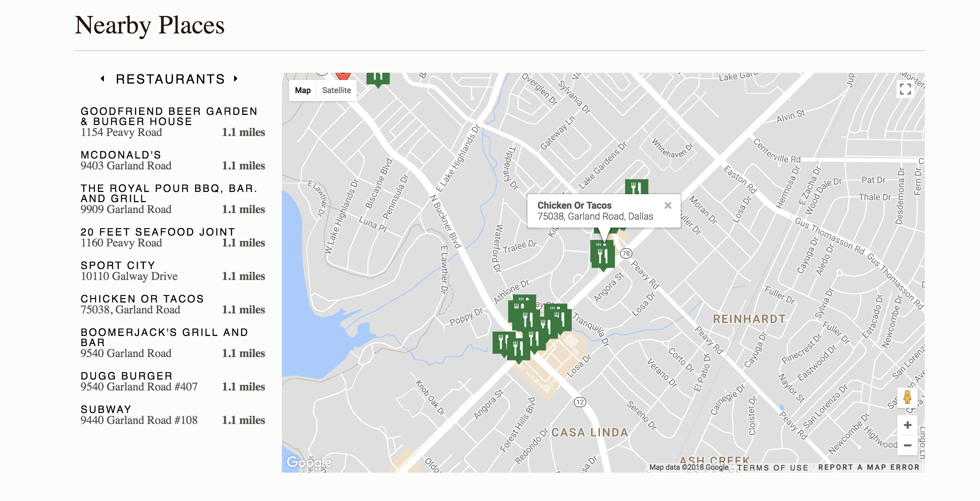Select Sport City list entry
This screenshot has height=501, width=980.
click(x=118, y=265)
